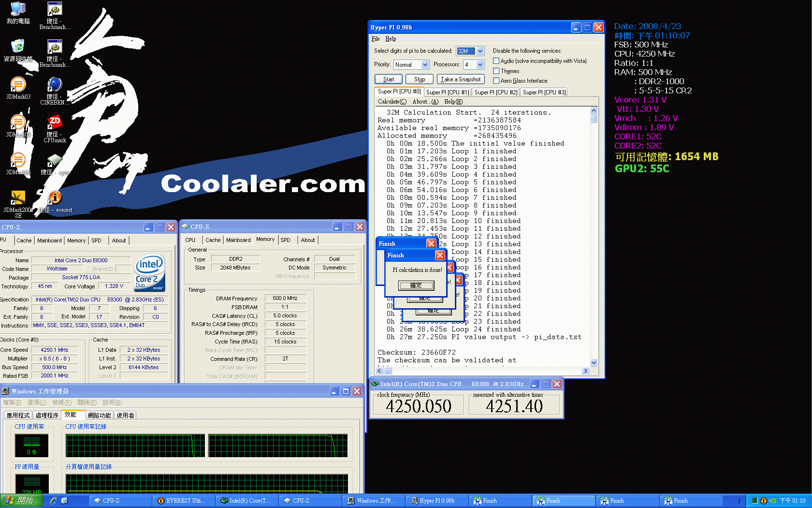This screenshot has height=508, width=812.
Task: Close the rear Finish dialog
Action: pos(431,243)
